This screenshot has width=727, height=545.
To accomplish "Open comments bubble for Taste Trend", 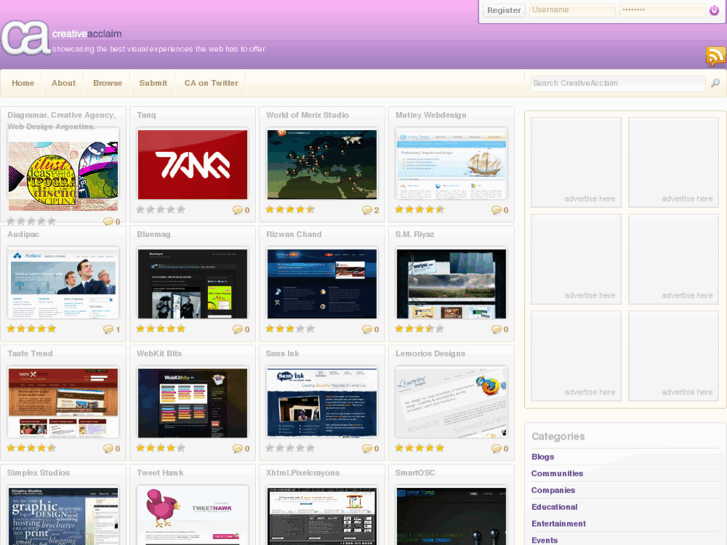I will click(x=108, y=449).
